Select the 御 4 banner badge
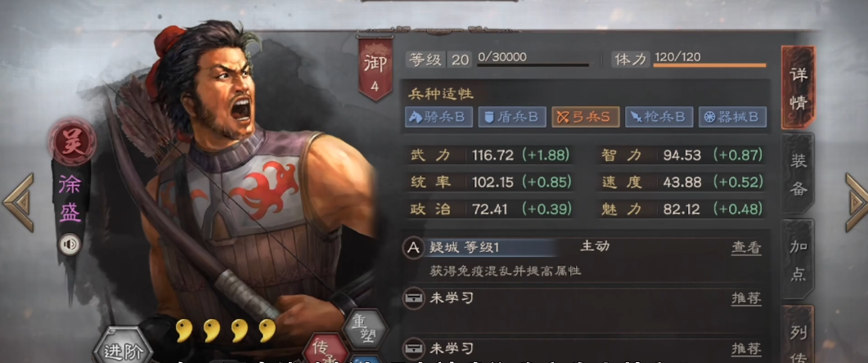 point(375,69)
